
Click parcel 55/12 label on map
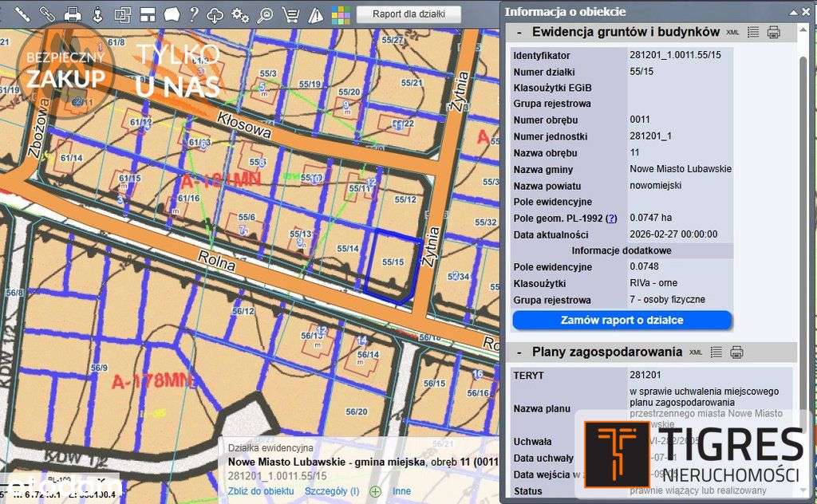click(x=405, y=199)
